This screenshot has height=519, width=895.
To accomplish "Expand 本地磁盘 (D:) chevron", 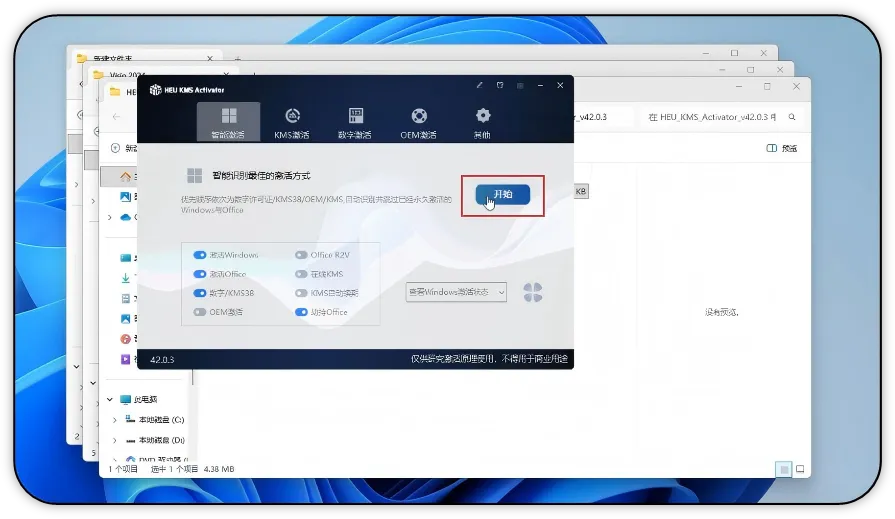I will 115,440.
